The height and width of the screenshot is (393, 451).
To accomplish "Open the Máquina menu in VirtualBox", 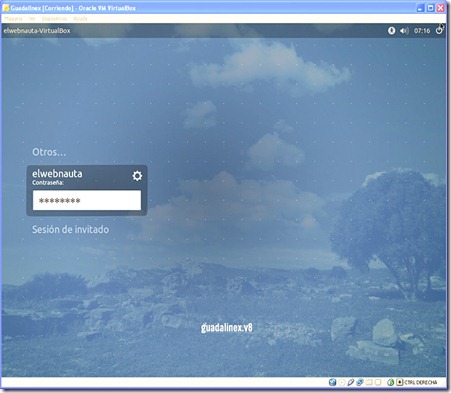I will [14, 19].
